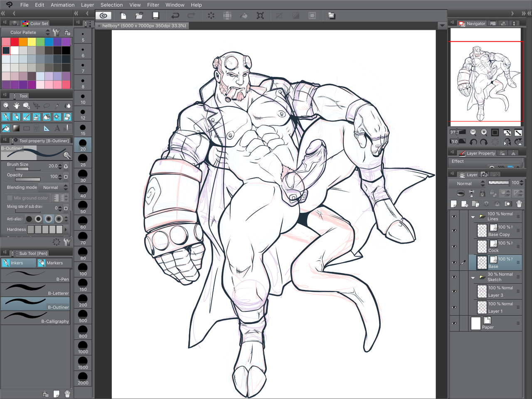Select the Text tool
This screenshot has height=399, width=532.
(57, 128)
